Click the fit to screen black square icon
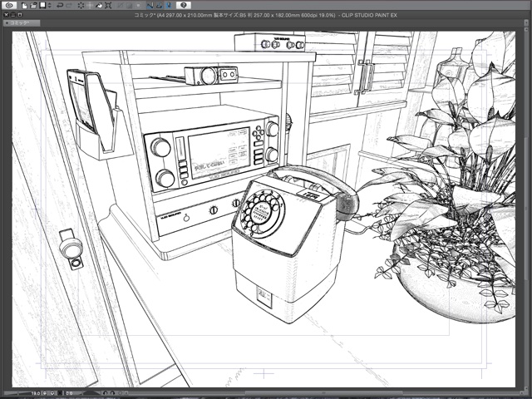Viewport: 532px width, 399px height. [60, 393]
